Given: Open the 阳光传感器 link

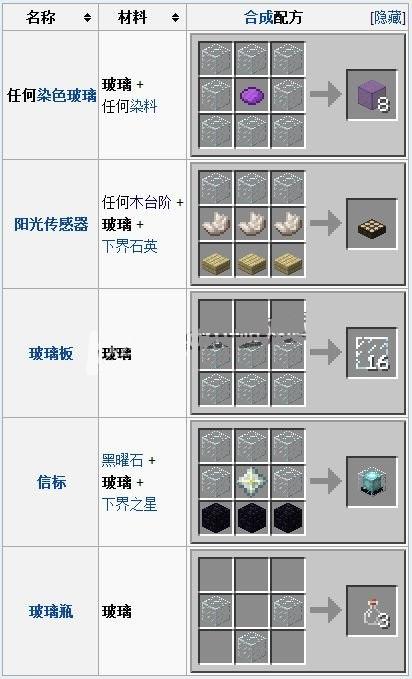Looking at the screenshot, I should coord(51,224).
